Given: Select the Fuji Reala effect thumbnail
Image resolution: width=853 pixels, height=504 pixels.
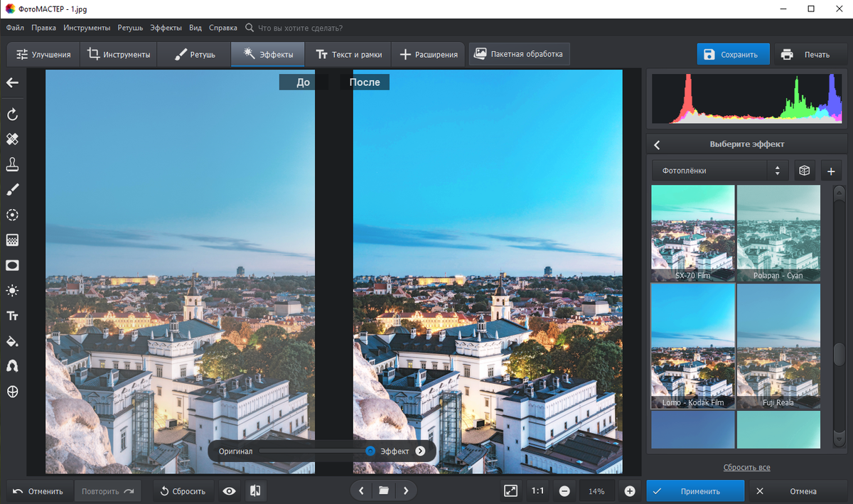Looking at the screenshot, I should pyautogui.click(x=778, y=346).
